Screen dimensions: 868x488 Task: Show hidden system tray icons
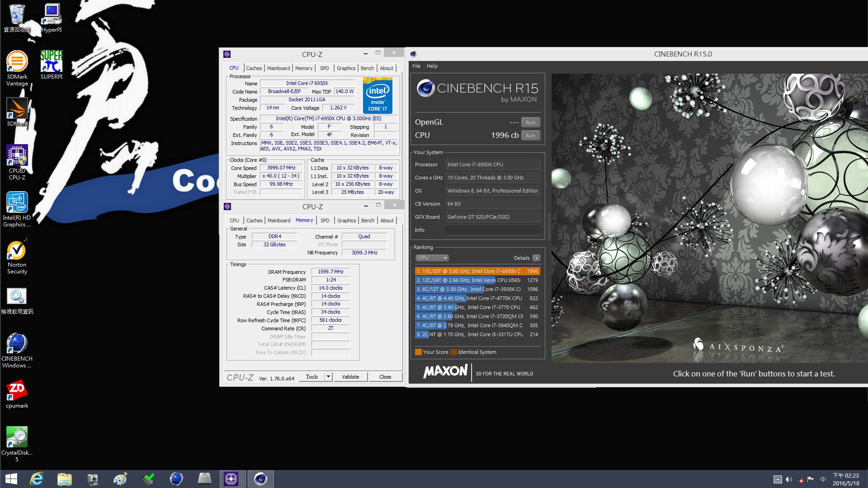tap(778, 479)
